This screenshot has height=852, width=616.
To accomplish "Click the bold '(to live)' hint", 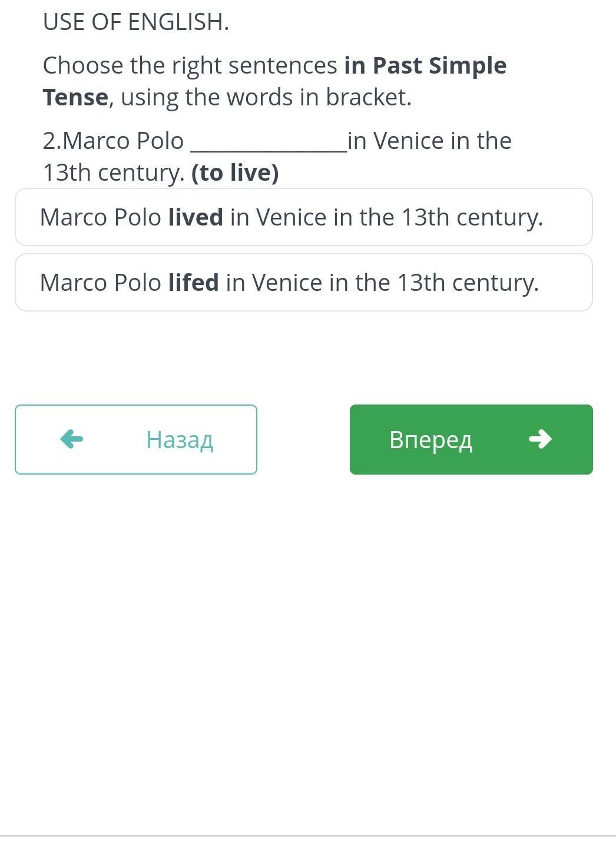I will (235, 173).
